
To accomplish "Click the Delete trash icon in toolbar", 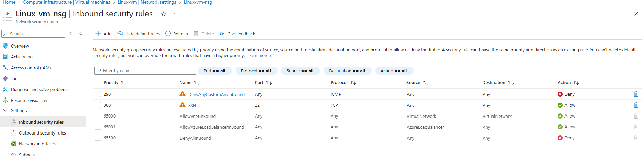I will [196, 33].
